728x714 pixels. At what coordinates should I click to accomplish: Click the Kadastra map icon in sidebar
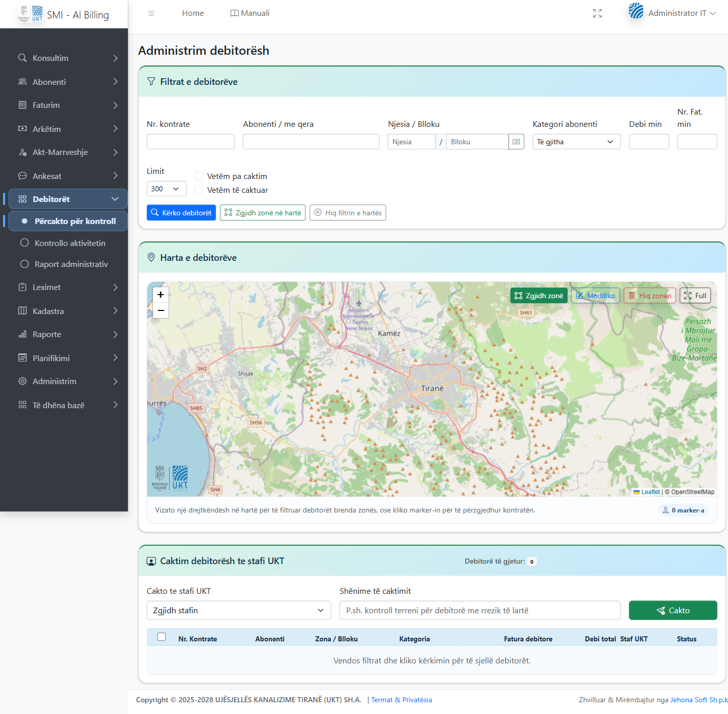[x=22, y=311]
